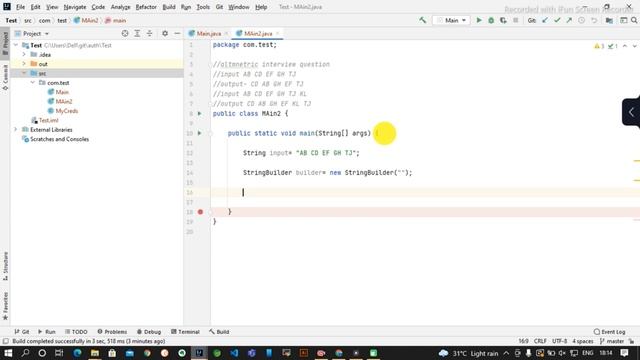The image size is (640, 360).
Task: Open Search Everywhere magnifier icon
Action: pyautogui.click(x=634, y=20)
